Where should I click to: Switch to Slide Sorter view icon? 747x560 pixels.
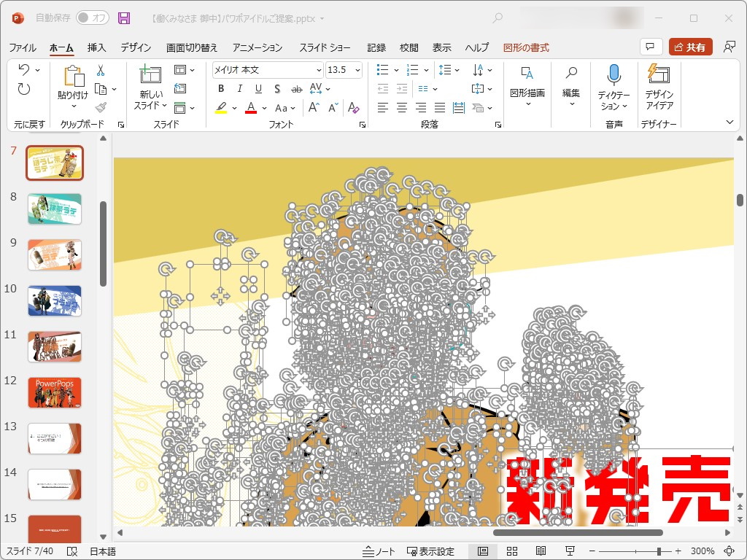point(511,550)
